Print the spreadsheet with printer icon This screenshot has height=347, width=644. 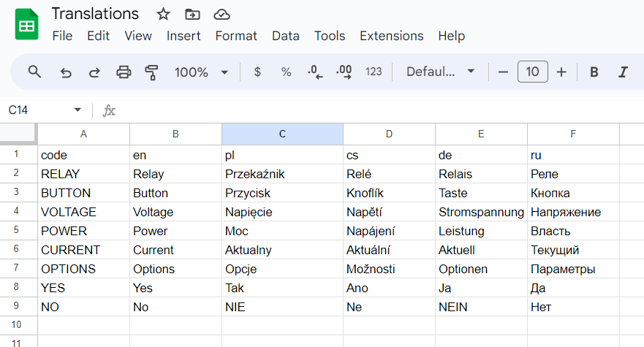[124, 72]
